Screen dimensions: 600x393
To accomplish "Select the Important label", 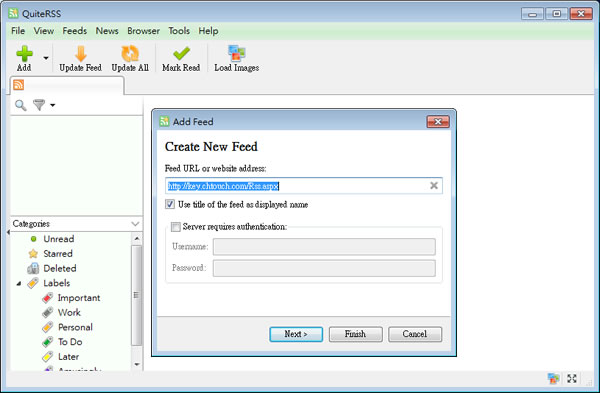I will (79, 298).
